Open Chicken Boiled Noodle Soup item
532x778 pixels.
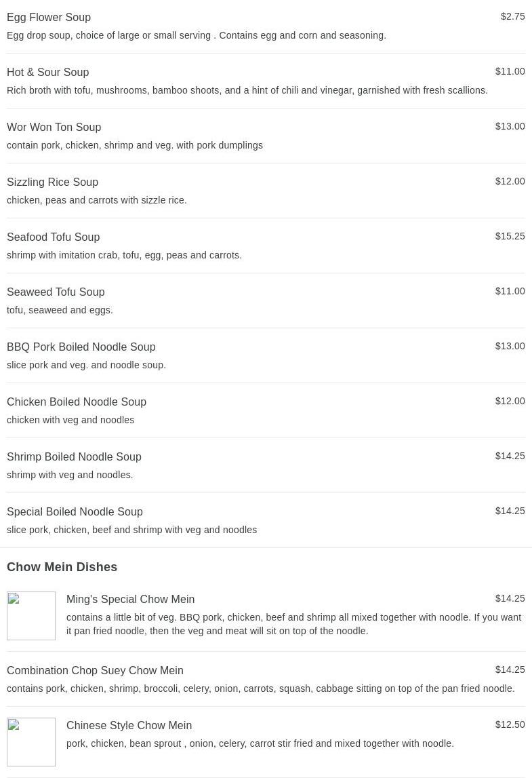(77, 402)
